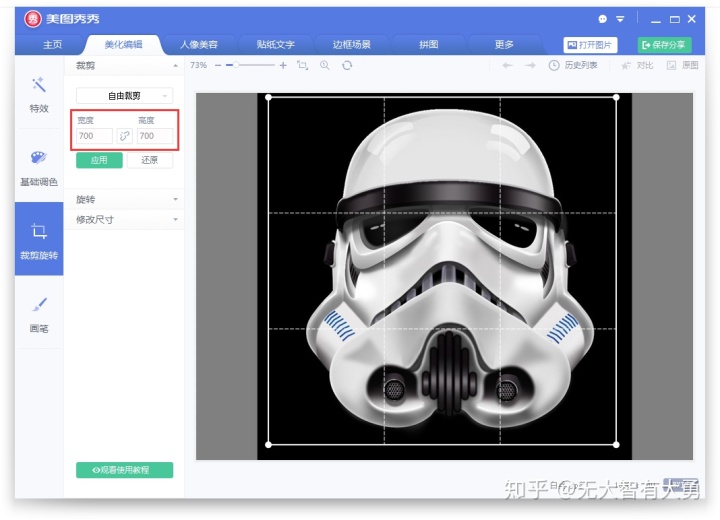
Task: Open the 画笔 brush tool
Action: click(39, 315)
